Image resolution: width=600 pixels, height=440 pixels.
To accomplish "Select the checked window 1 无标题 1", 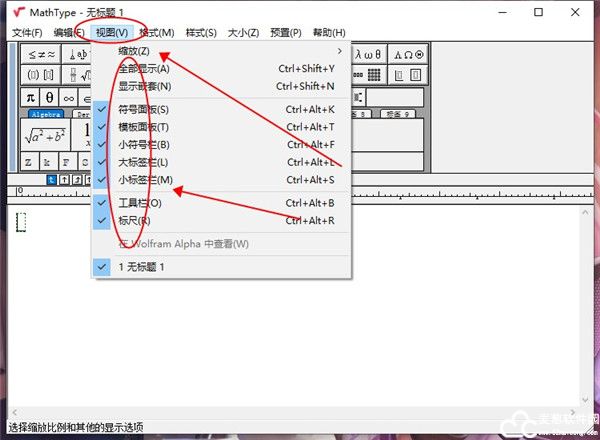I will tap(222, 267).
